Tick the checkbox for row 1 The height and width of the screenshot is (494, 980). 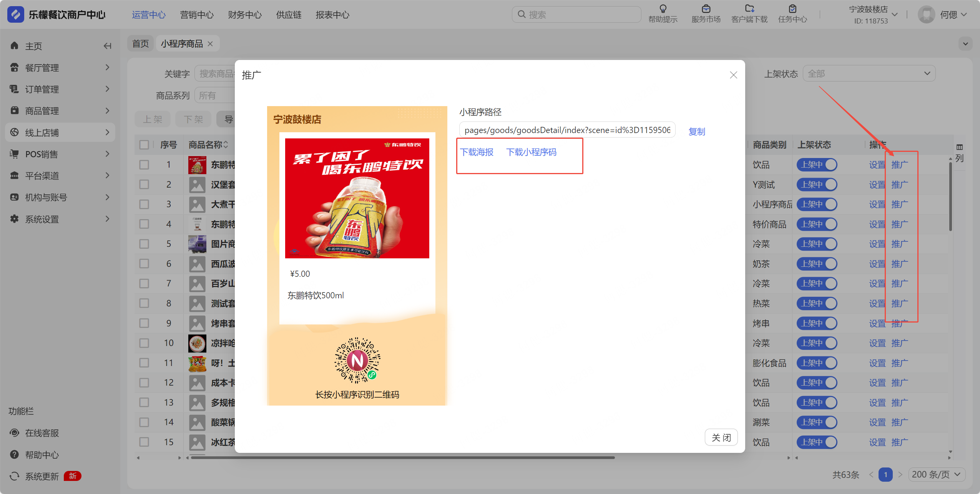pos(144,165)
